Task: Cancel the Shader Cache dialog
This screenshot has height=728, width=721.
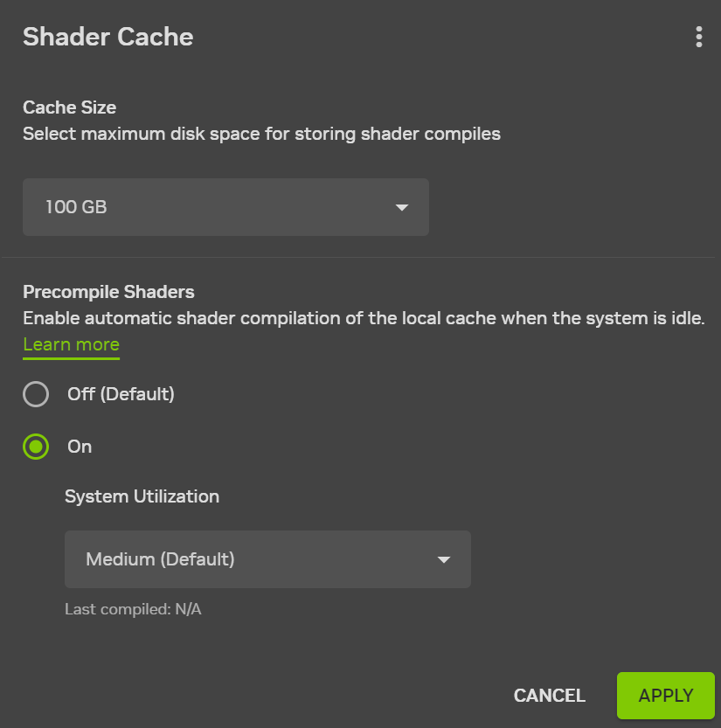Action: click(x=549, y=695)
